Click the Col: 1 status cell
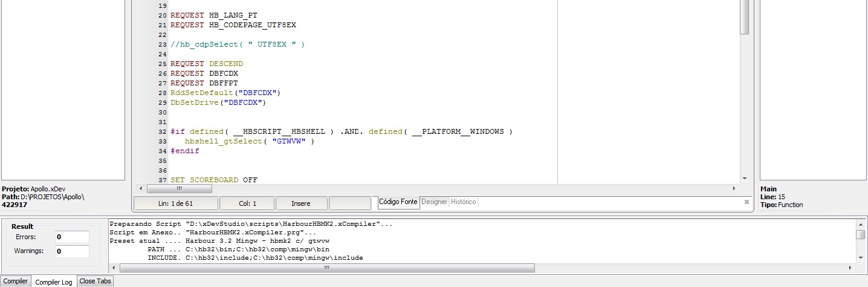The image size is (868, 287). (x=247, y=204)
